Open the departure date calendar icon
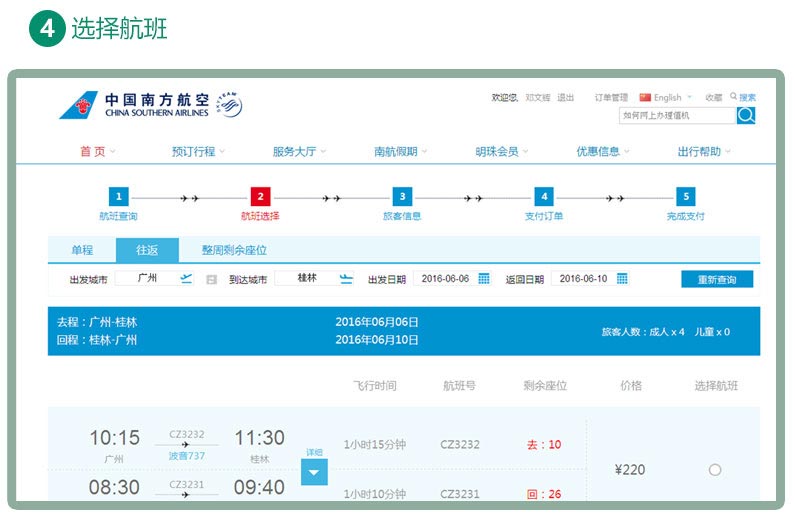This screenshot has height=520, width=795. 484,278
